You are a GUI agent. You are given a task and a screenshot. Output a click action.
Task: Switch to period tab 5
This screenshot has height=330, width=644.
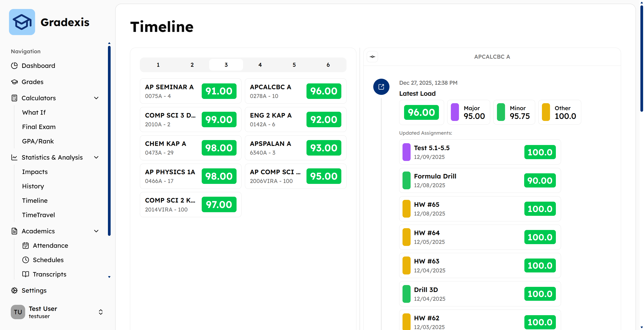(x=294, y=65)
